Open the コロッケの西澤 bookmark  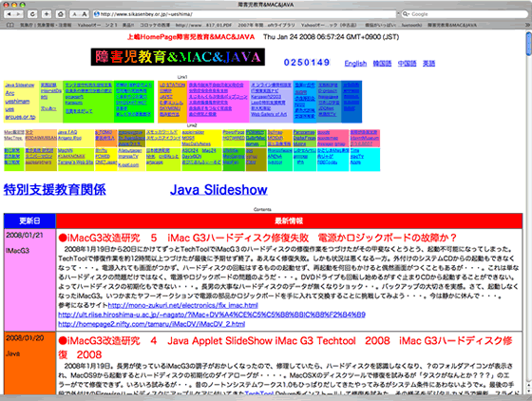pyautogui.click(x=155, y=25)
